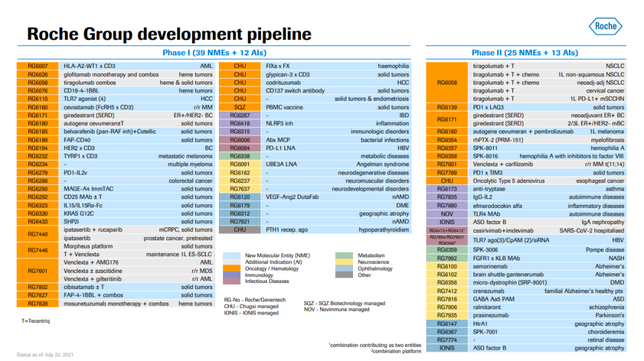This screenshot has height=361, width=644.
Task: Click 'Morpheus platform' entry
Action: [x=88, y=246]
